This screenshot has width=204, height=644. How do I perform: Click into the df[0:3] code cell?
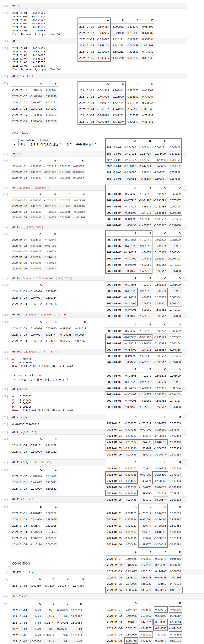coord(58,154)
